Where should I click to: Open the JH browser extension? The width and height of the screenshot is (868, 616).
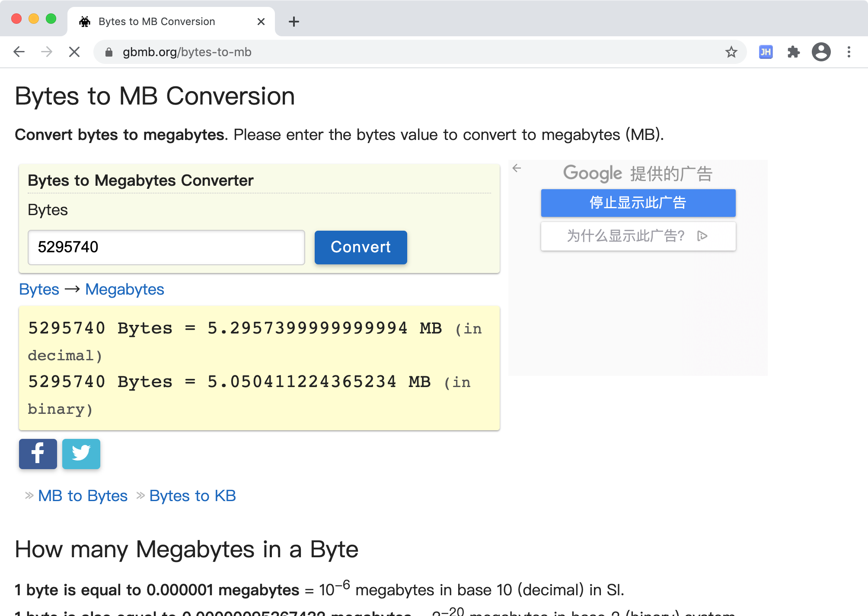pos(766,52)
